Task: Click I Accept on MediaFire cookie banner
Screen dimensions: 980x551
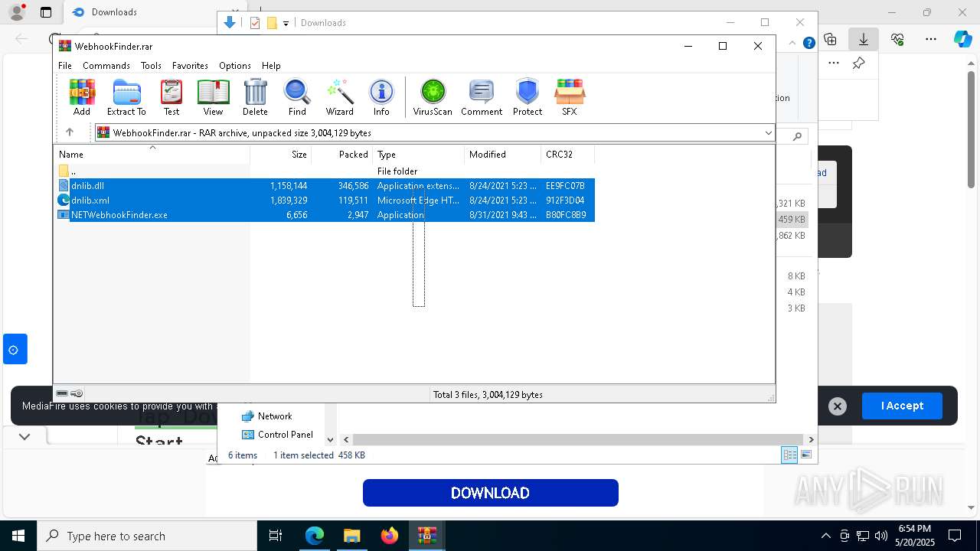Action: (902, 406)
